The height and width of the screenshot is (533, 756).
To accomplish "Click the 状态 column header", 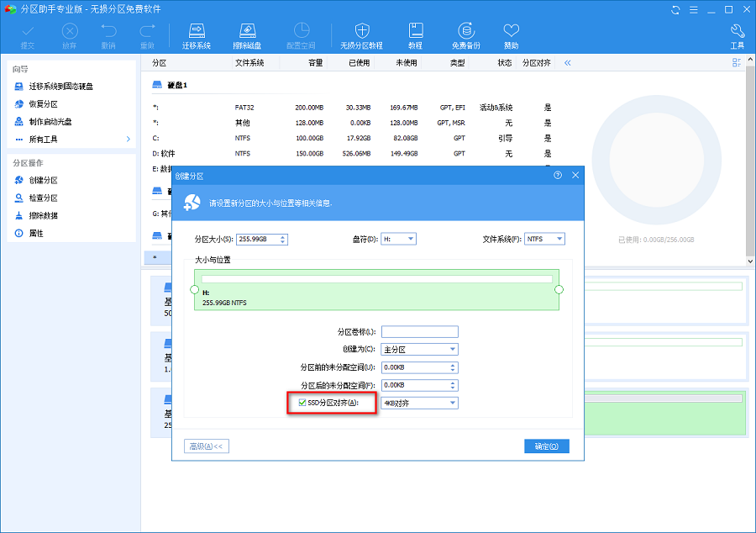I will [505, 63].
